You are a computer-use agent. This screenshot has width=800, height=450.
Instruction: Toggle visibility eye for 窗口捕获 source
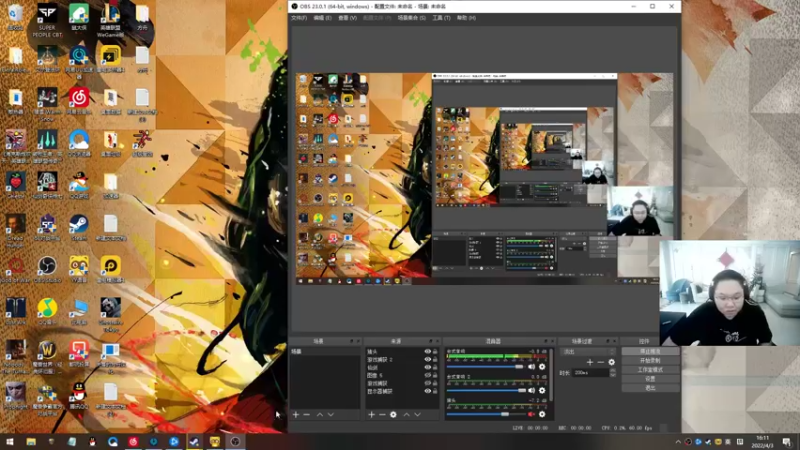click(428, 383)
